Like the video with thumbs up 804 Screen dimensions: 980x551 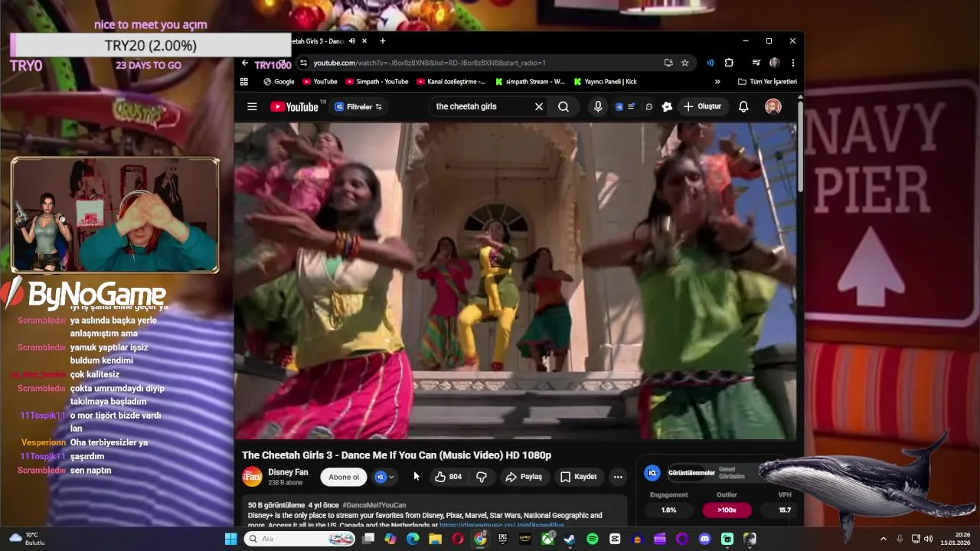[448, 477]
